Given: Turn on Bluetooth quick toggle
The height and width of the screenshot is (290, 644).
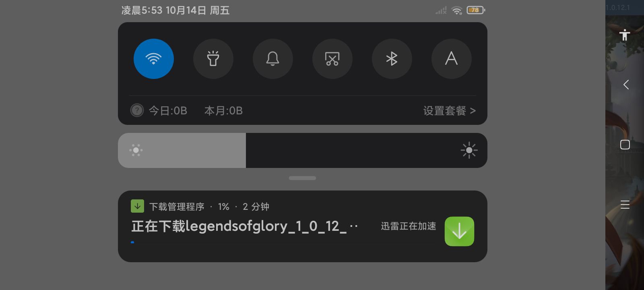Looking at the screenshot, I should 392,59.
